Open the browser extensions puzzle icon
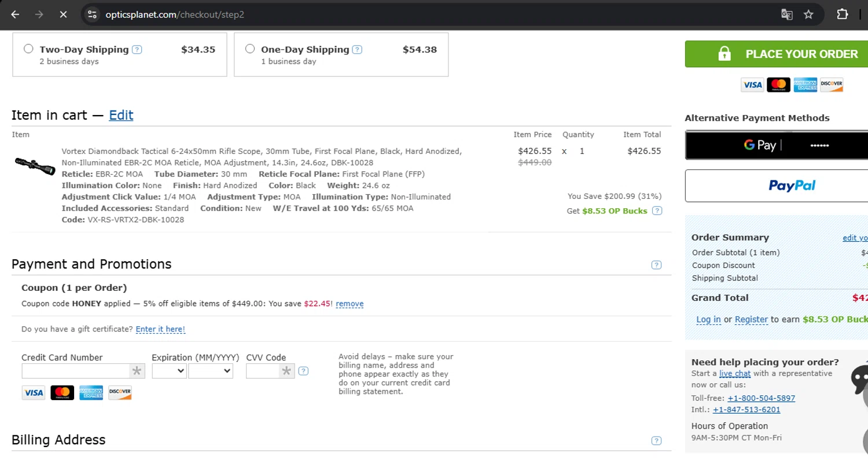The height and width of the screenshot is (458, 868). tap(843, 14)
